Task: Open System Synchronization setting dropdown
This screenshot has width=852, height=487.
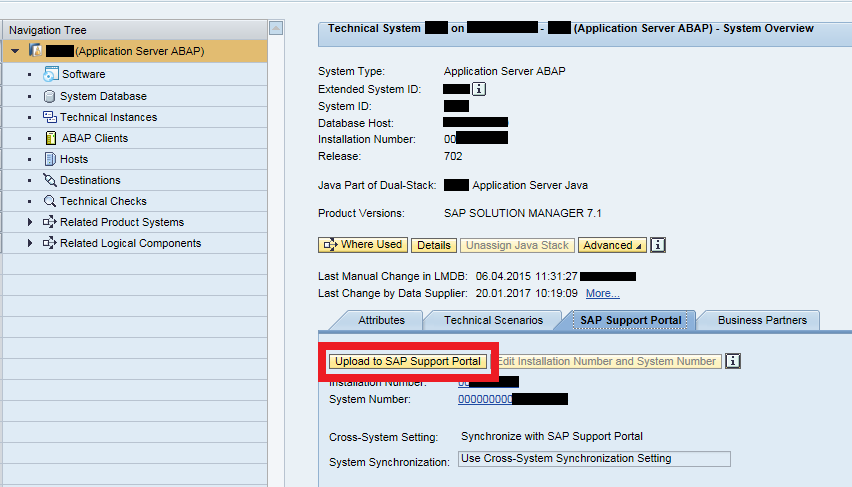Action: (x=594, y=459)
